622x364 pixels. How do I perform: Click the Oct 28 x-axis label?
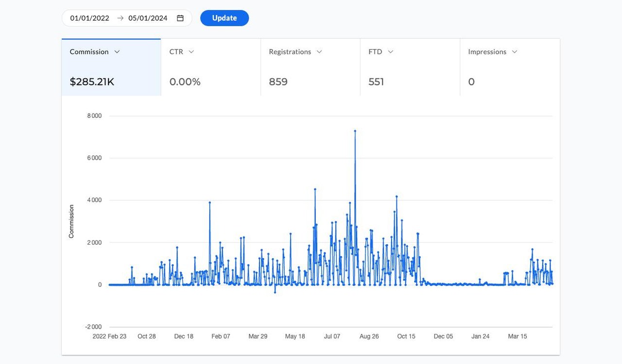point(147,336)
